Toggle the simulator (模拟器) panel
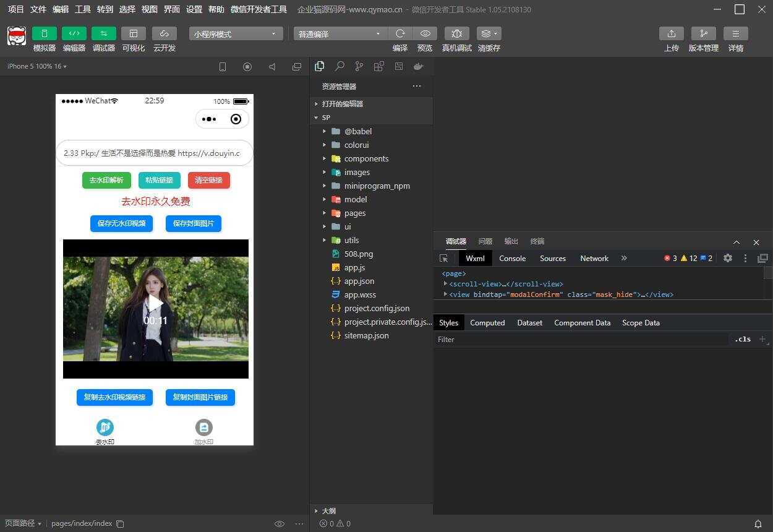773x532 pixels. tap(43, 33)
